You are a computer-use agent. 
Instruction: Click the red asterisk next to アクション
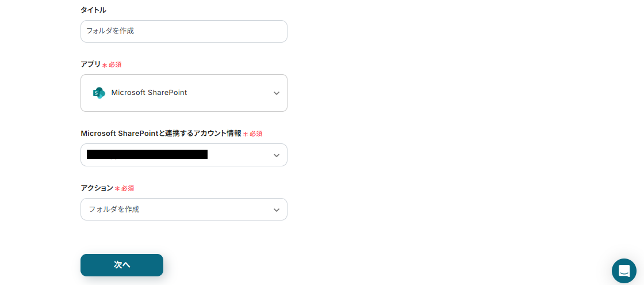click(x=117, y=189)
